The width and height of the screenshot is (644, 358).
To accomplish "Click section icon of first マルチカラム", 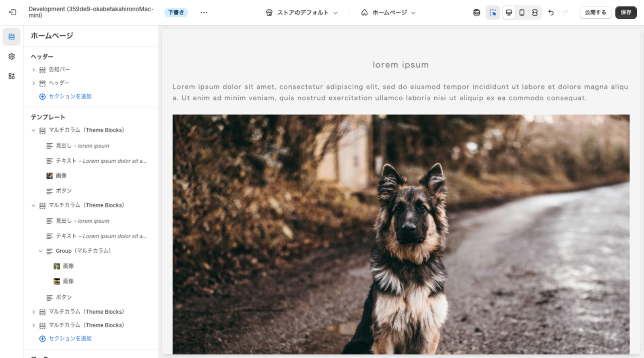I will click(42, 130).
